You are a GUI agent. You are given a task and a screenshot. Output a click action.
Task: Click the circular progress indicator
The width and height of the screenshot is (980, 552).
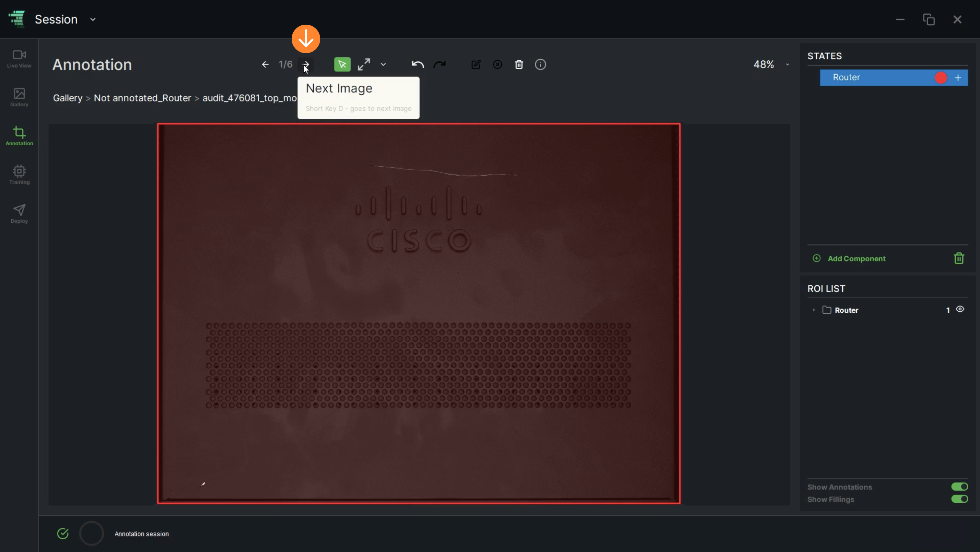(x=91, y=534)
